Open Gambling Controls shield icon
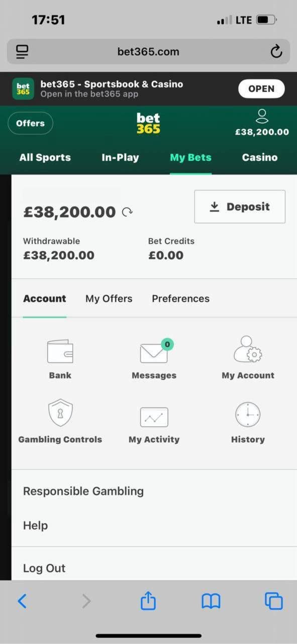Viewport: 297px width, 644px height. 60,413
